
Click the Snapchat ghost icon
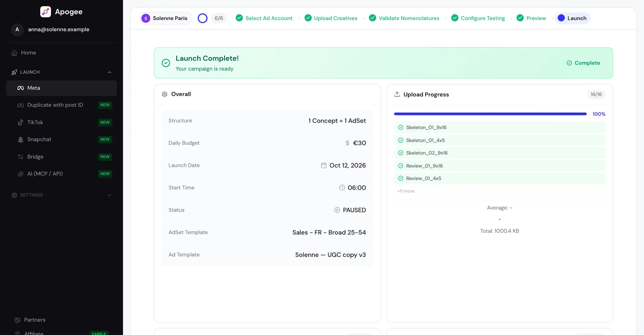(21, 140)
